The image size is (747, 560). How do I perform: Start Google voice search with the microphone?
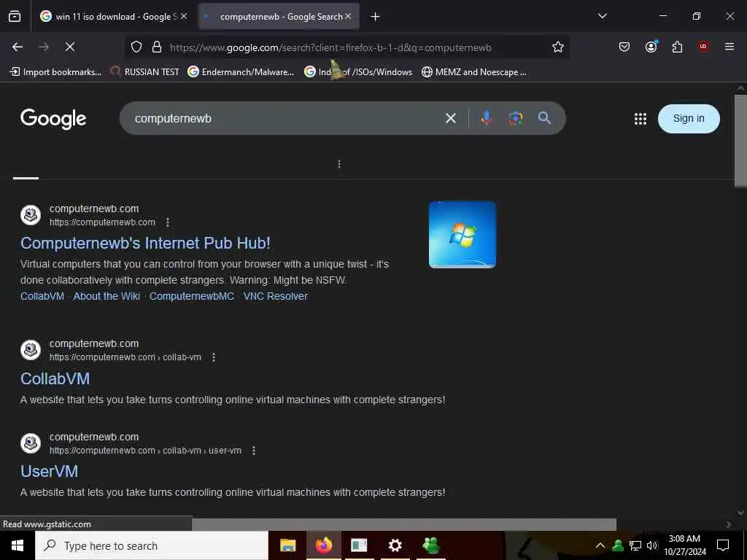pyautogui.click(x=487, y=118)
